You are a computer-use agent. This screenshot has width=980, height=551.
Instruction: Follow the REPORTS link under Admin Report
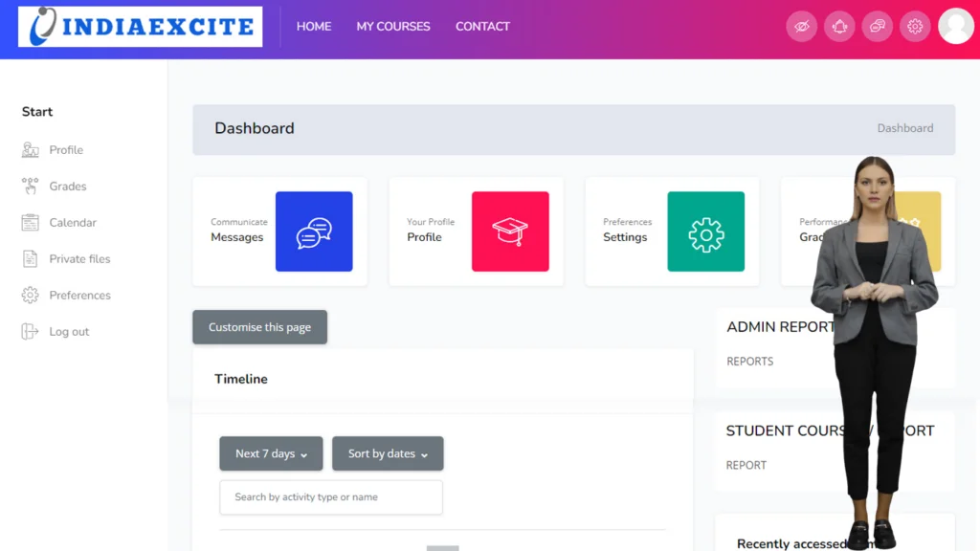click(750, 362)
